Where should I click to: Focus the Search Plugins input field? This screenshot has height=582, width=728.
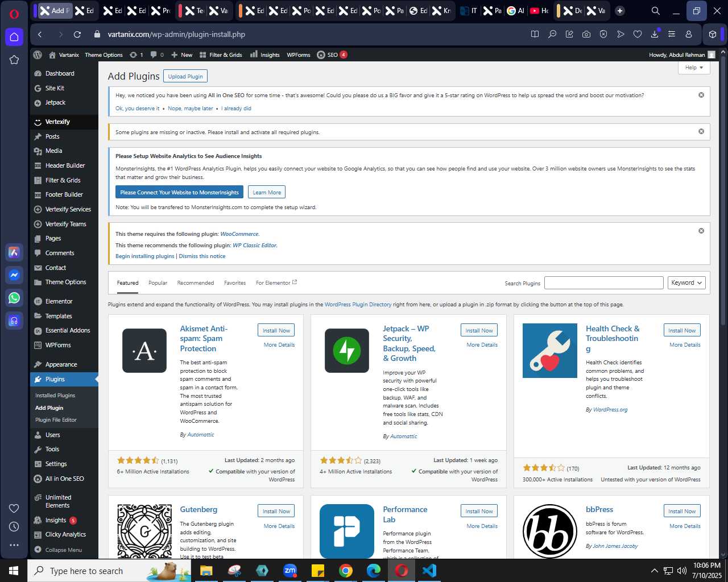[x=604, y=282]
